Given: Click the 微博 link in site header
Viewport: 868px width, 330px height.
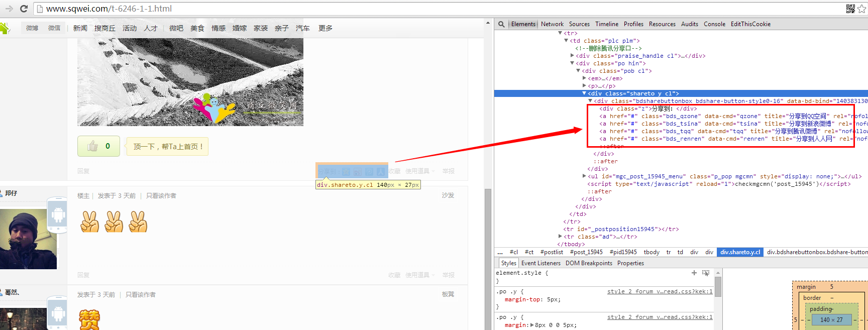Looking at the screenshot, I should (x=32, y=28).
